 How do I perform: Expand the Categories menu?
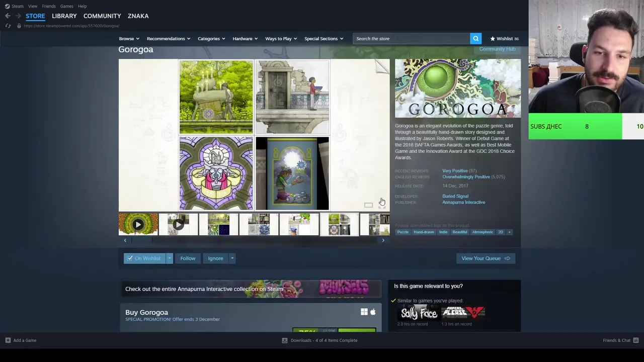tap(211, 39)
